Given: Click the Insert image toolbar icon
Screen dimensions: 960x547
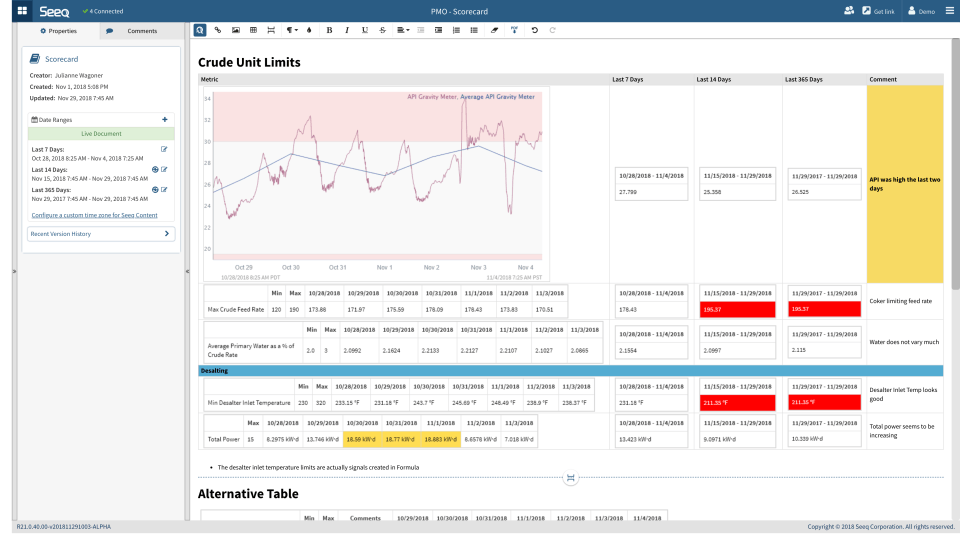Looking at the screenshot, I should [x=236, y=30].
